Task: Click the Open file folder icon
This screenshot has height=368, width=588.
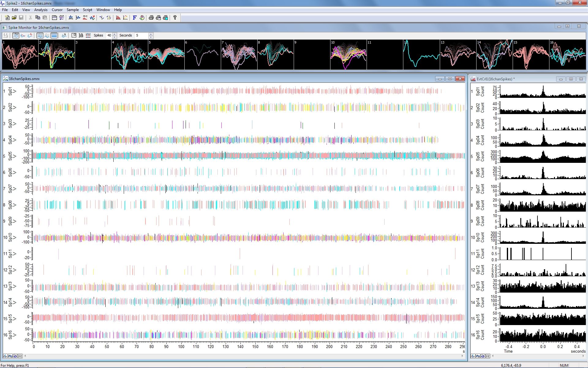Action: (14, 18)
